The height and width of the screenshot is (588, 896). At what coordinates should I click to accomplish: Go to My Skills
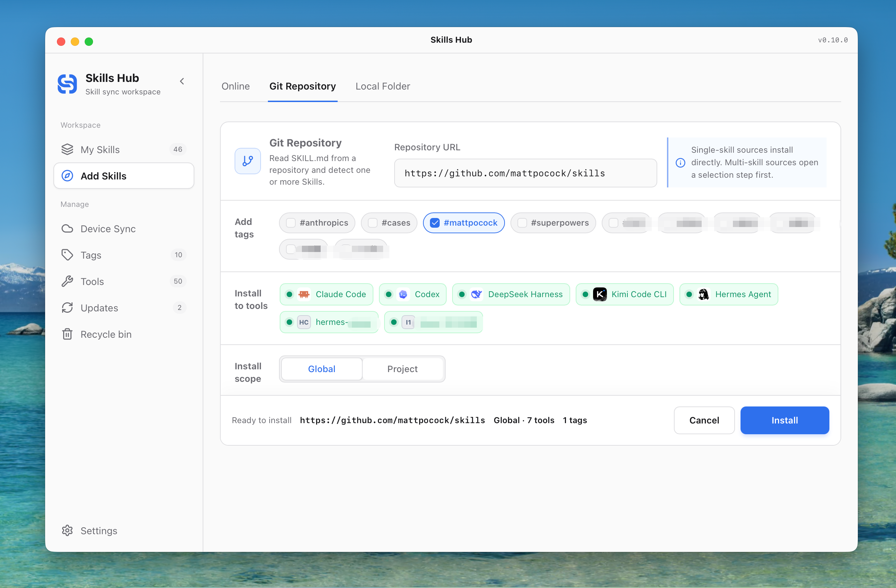[124, 150]
